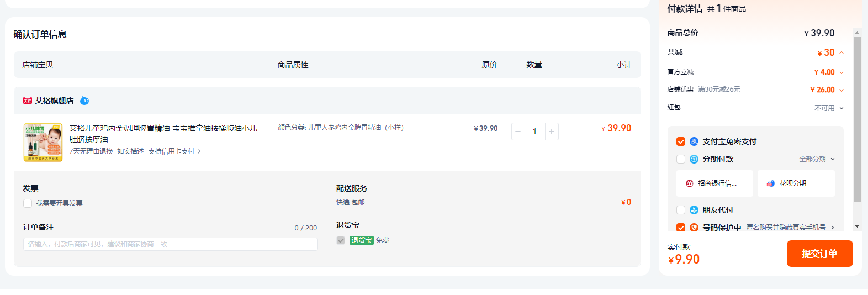Tick the 朋友代付 checkbox
Screen dimensions: 868x295
tap(681, 210)
